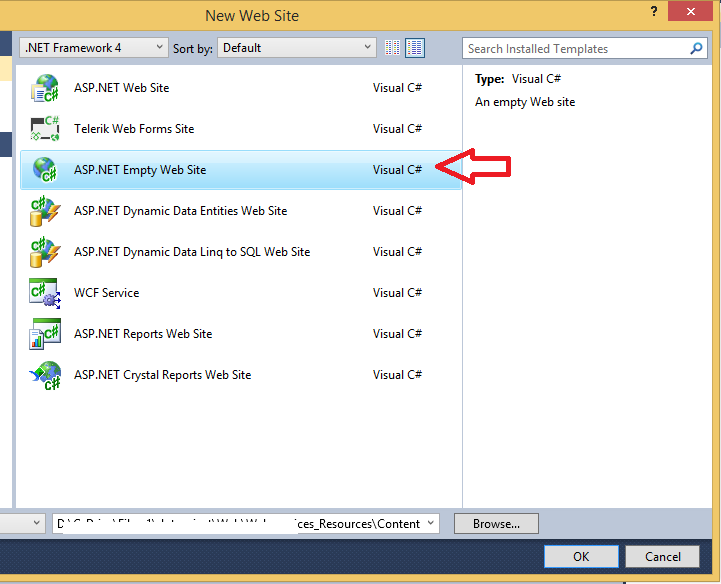
Task: Close the New Web Site dialog
Action: (690, 11)
